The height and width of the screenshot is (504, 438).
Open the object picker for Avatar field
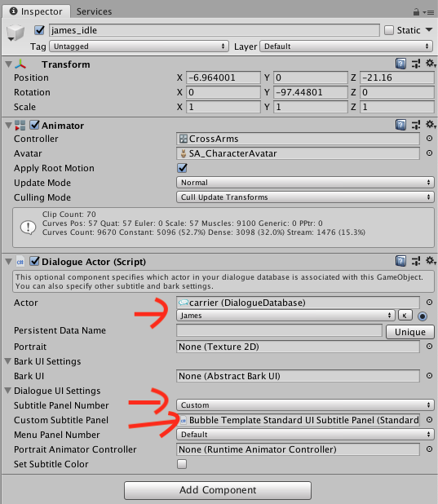click(x=429, y=153)
